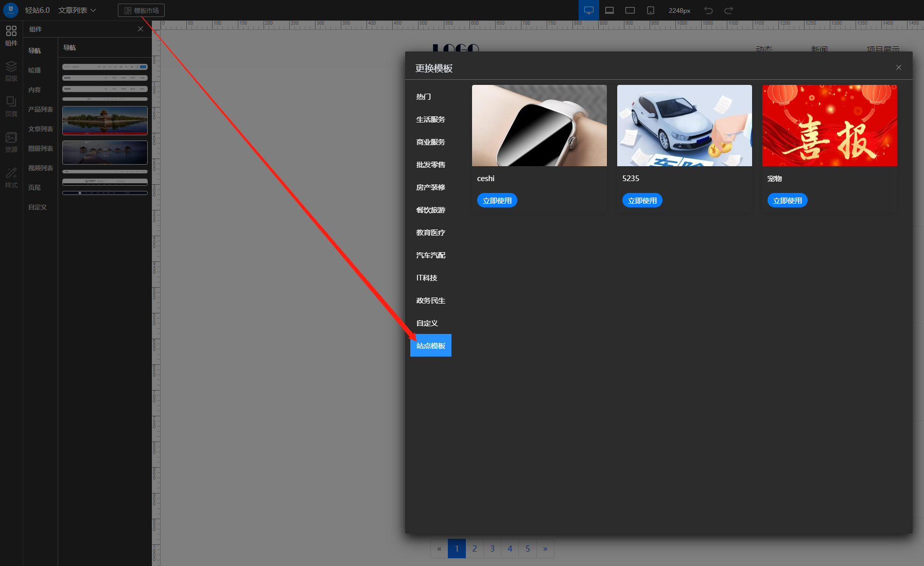Click the undo arrow icon
Viewport: 924px width, 566px height.
pyautogui.click(x=708, y=10)
